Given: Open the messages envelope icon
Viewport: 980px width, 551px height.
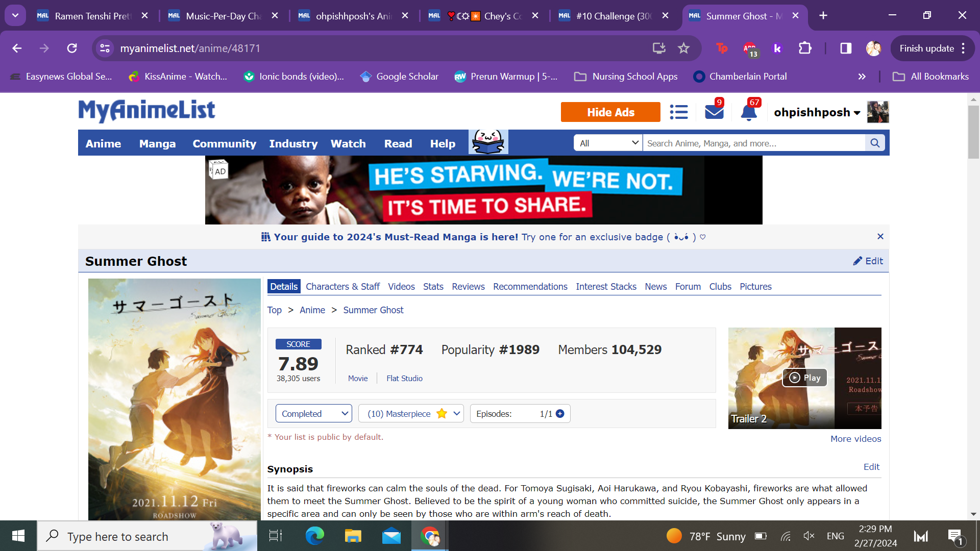Looking at the screenshot, I should [x=714, y=112].
